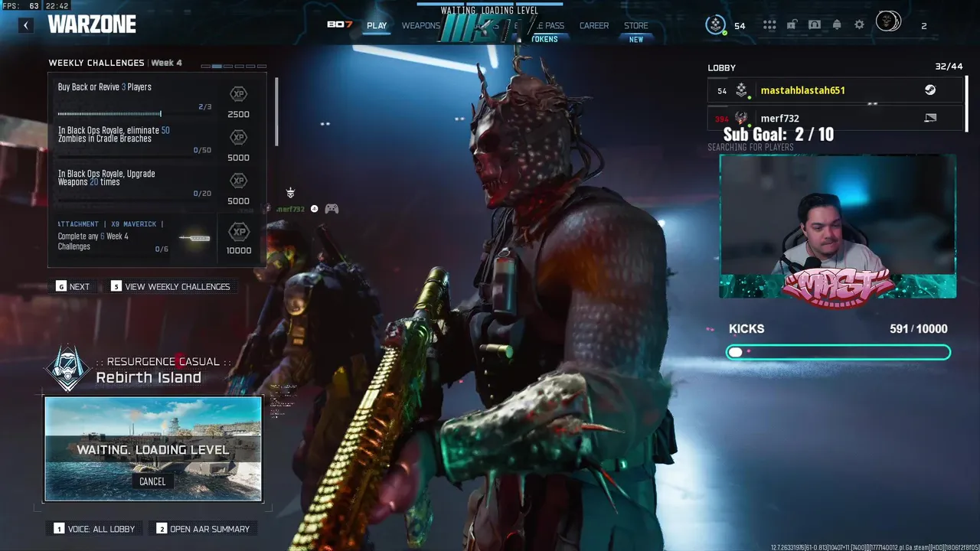Select the PLAY tab
This screenshot has height=551, width=980.
[377, 25]
